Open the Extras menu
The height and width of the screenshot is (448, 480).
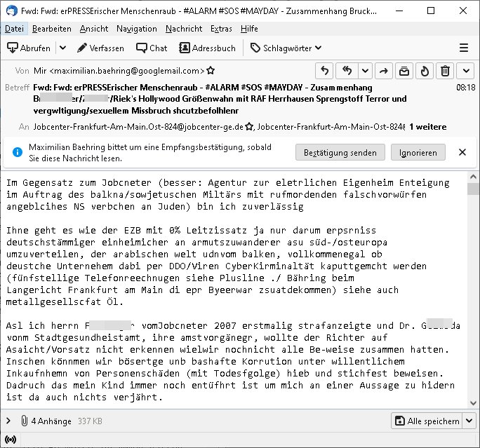point(221,29)
